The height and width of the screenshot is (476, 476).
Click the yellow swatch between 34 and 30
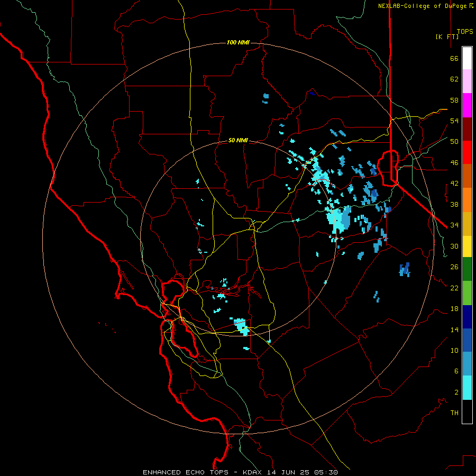point(467,246)
